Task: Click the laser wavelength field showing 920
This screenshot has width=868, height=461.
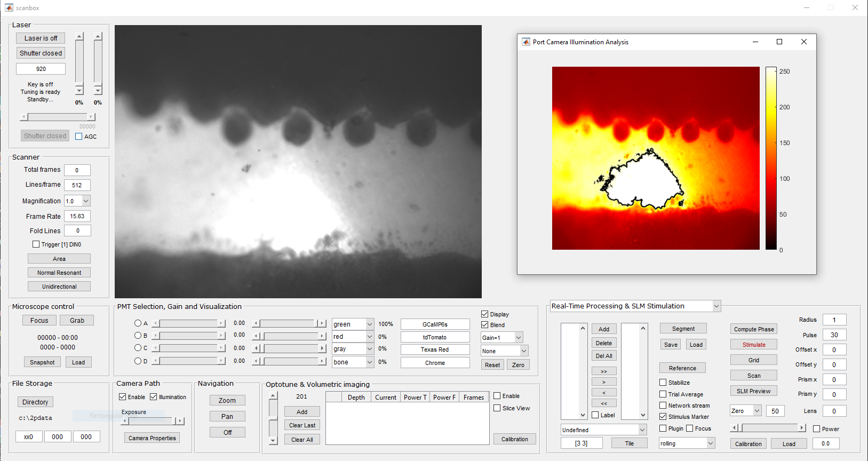Action: tap(41, 69)
